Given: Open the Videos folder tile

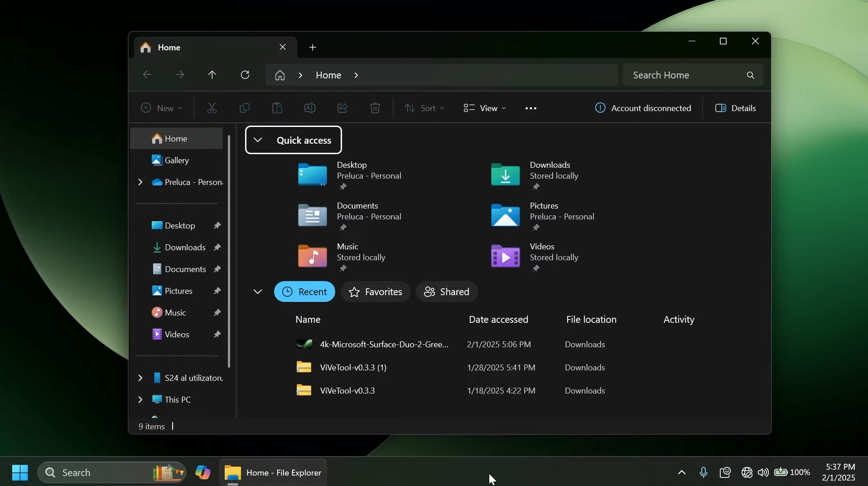Looking at the screenshot, I should [535, 257].
